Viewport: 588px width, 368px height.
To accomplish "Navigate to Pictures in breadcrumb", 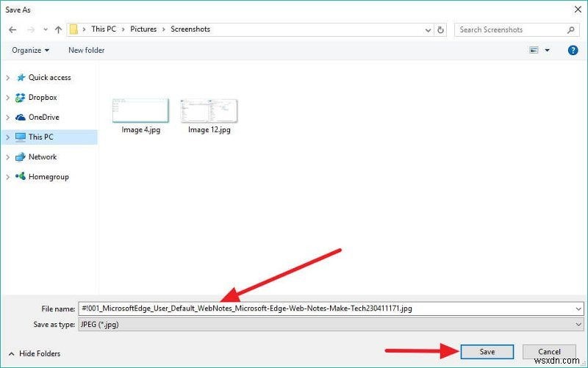I will tap(143, 29).
